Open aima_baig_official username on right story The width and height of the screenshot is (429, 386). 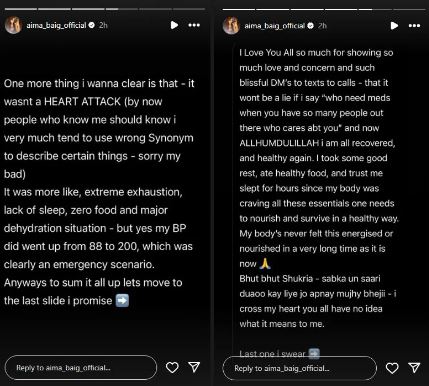click(275, 26)
